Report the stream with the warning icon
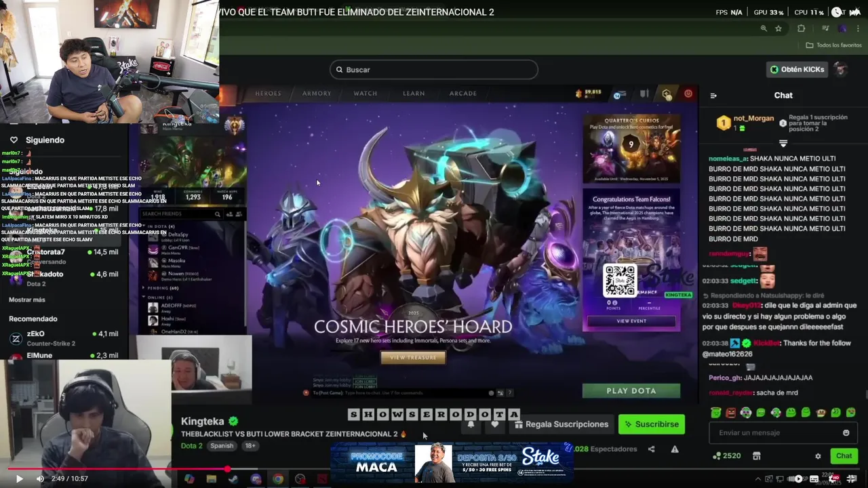Image resolution: width=868 pixels, height=488 pixels. pos(675,449)
